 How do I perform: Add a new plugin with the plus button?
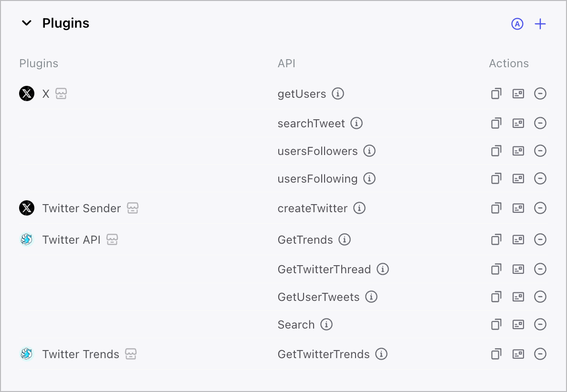pyautogui.click(x=540, y=23)
